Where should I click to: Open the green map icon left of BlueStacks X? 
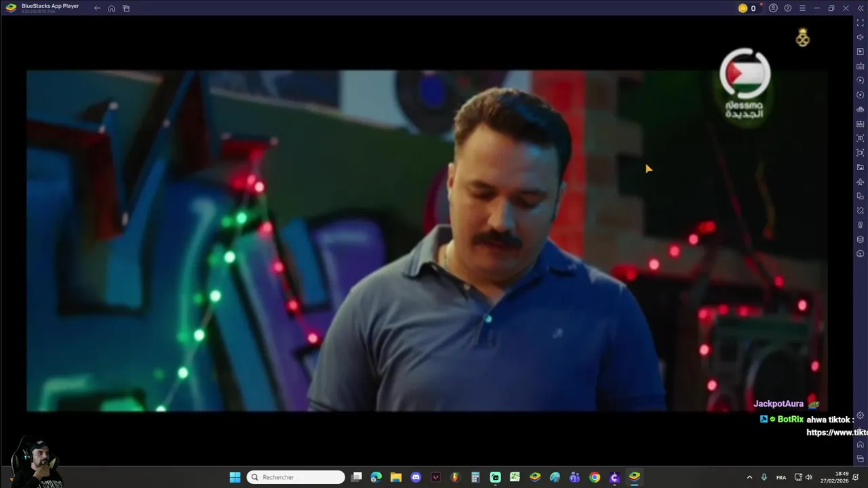point(515,477)
